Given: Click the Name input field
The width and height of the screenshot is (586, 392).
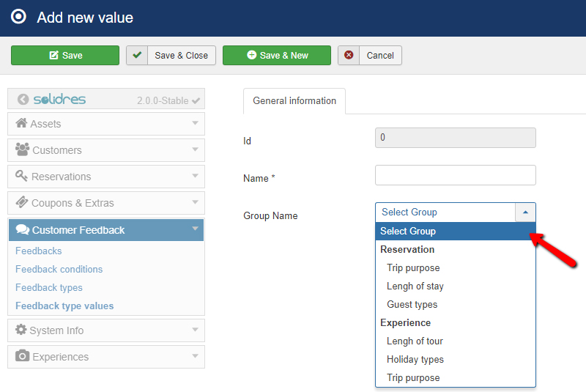Looking at the screenshot, I should [x=455, y=175].
